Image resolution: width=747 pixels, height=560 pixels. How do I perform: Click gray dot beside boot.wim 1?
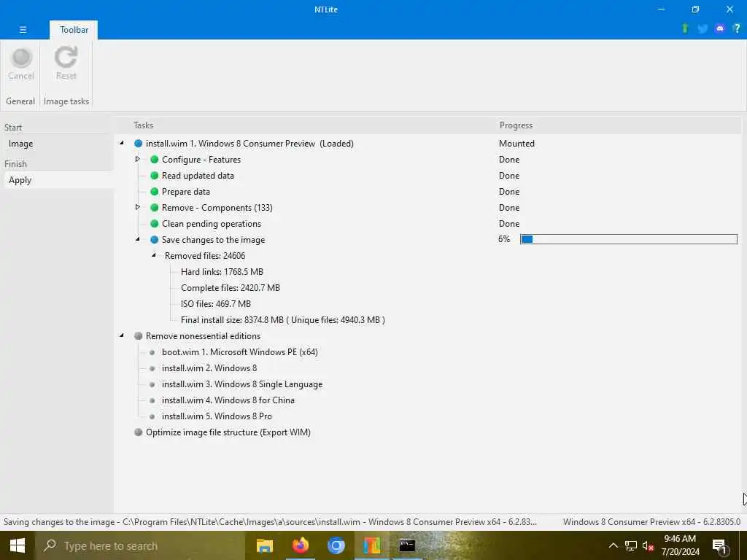[152, 352]
